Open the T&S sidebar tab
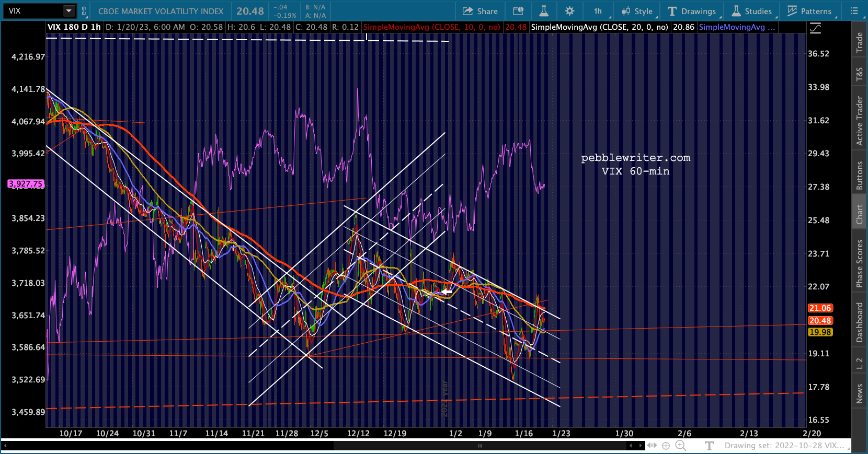The image size is (868, 454). (x=860, y=75)
